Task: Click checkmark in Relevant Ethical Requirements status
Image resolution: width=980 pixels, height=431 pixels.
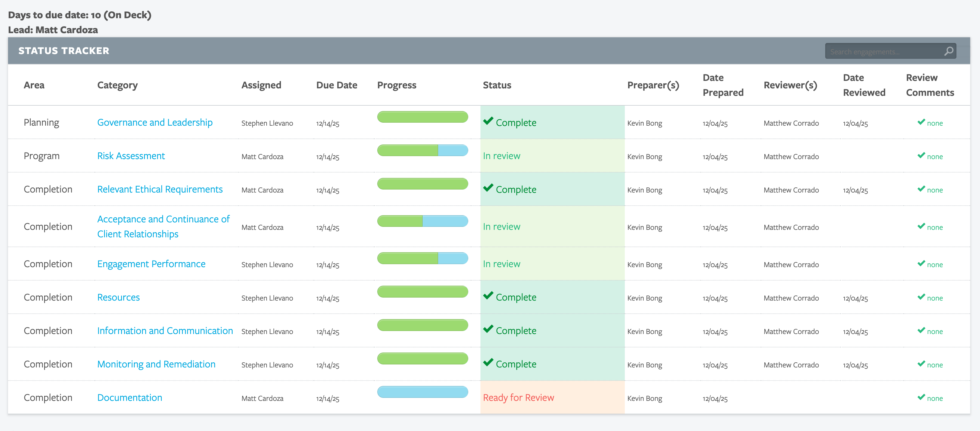Action: (488, 188)
